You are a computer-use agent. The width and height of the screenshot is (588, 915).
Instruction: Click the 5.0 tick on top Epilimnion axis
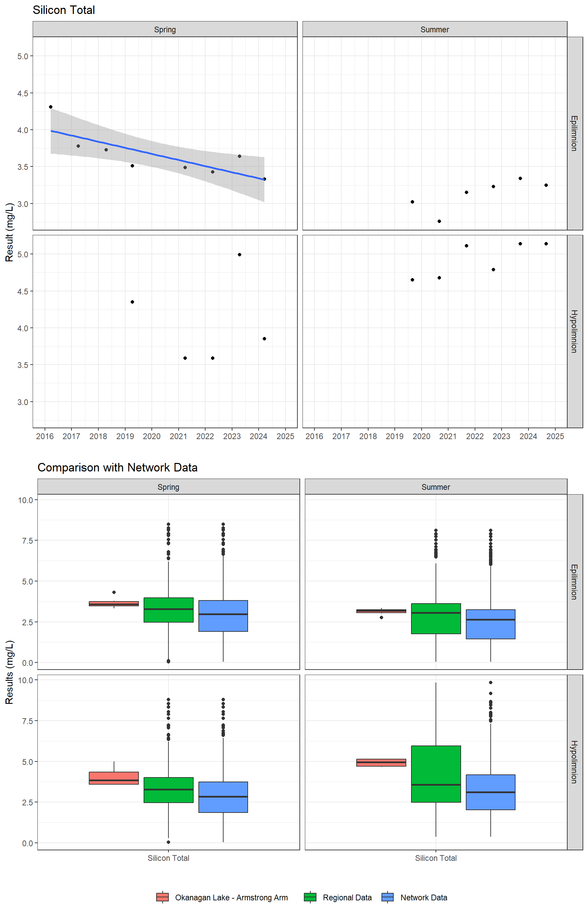coord(22,56)
